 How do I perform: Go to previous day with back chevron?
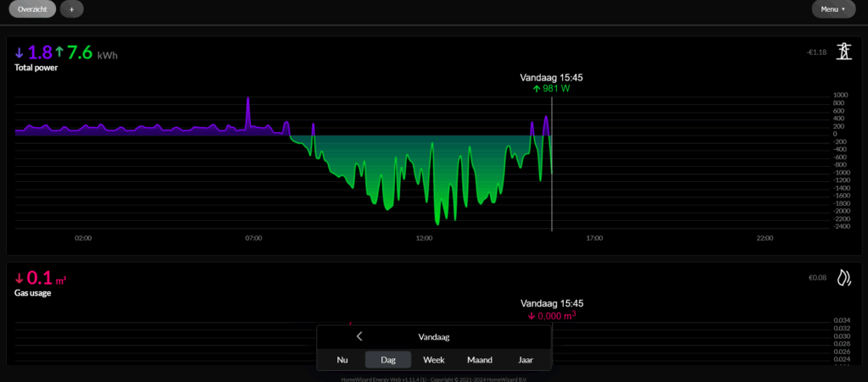click(x=359, y=336)
